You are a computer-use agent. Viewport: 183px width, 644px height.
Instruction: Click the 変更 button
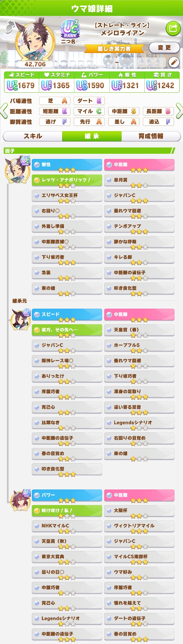[x=164, y=47]
